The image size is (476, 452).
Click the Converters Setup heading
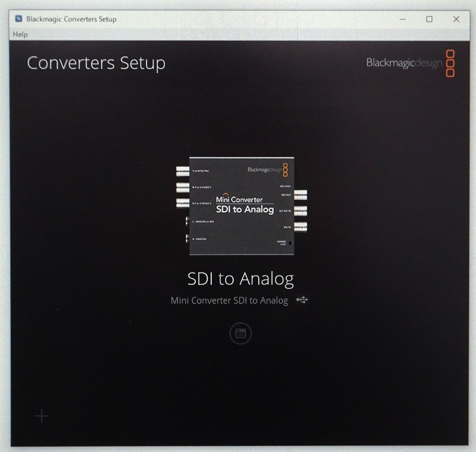coord(96,63)
